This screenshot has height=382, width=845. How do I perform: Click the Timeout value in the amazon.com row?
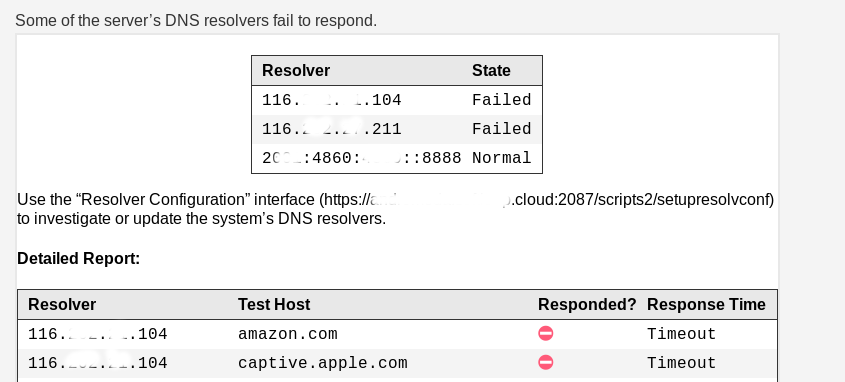681,334
